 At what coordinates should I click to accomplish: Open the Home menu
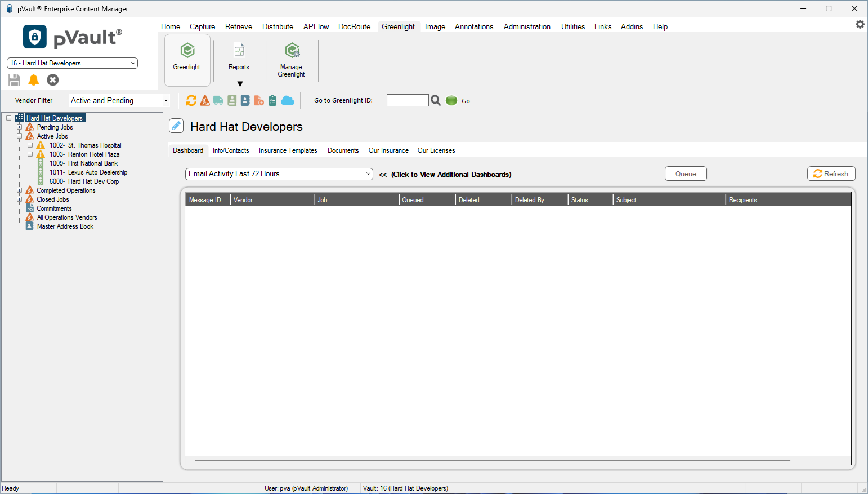tap(171, 26)
